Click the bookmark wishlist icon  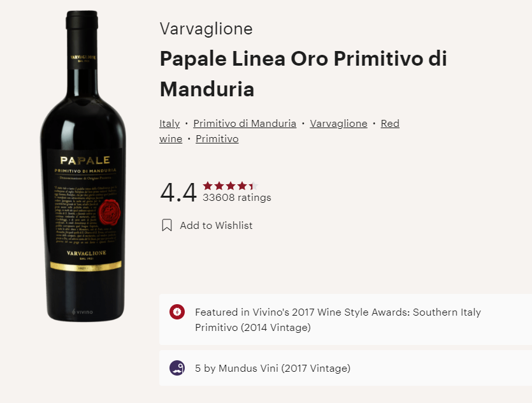[166, 225]
